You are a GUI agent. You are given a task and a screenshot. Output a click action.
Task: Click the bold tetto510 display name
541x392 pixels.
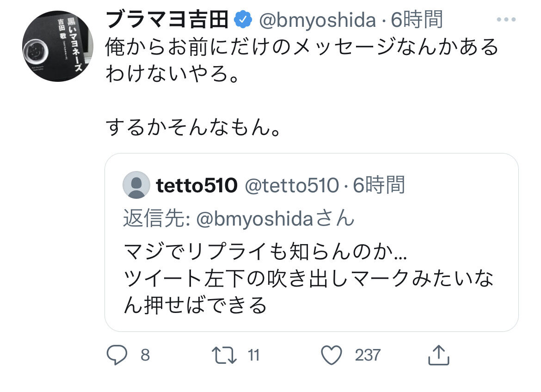(197, 185)
